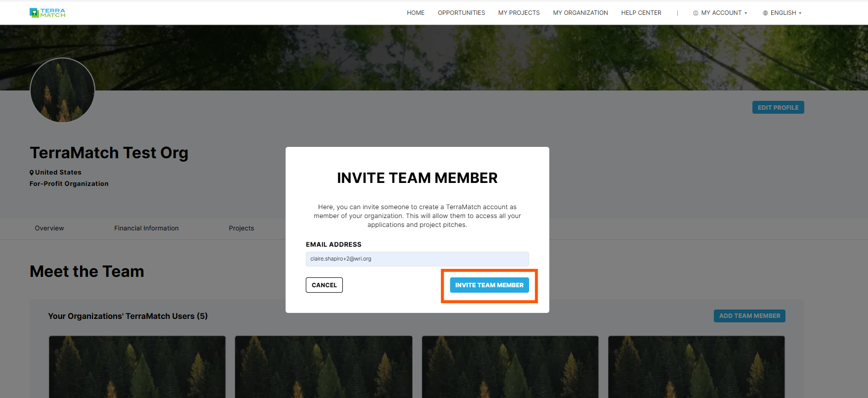Switch to Financial Information tab
The height and width of the screenshot is (398, 868).
click(146, 228)
